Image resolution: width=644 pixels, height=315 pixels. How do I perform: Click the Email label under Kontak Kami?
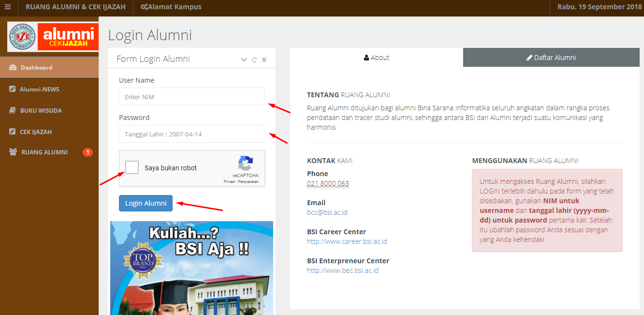[x=316, y=203]
